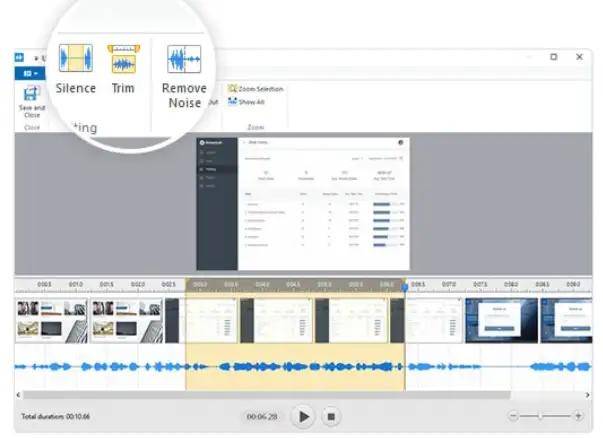Click the current time display 00:06.28

pyautogui.click(x=261, y=416)
